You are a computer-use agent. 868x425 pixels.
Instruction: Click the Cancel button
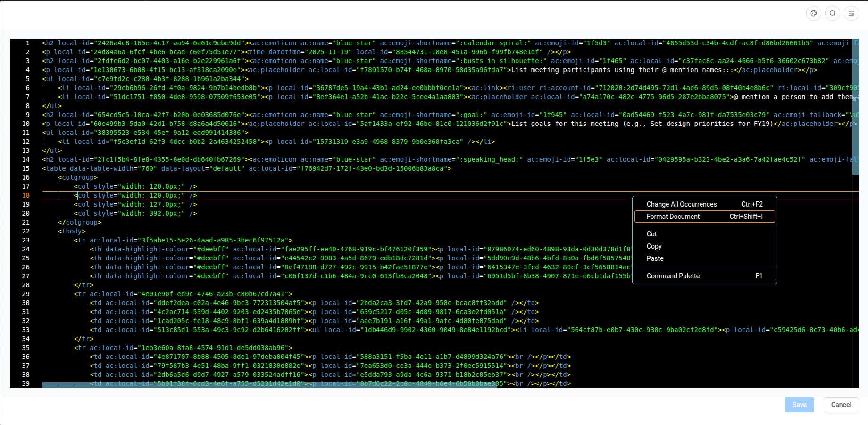[841, 405]
